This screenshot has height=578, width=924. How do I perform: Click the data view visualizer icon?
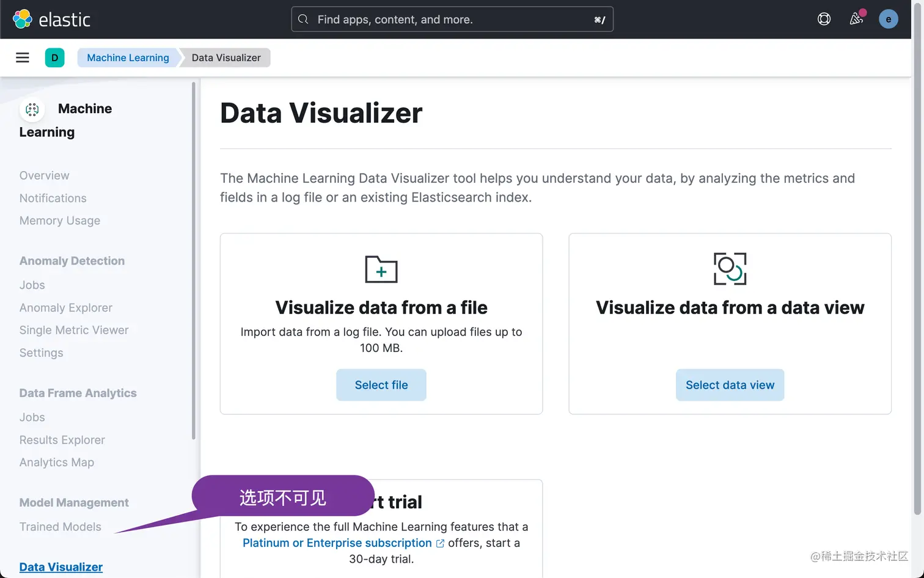coord(730,269)
